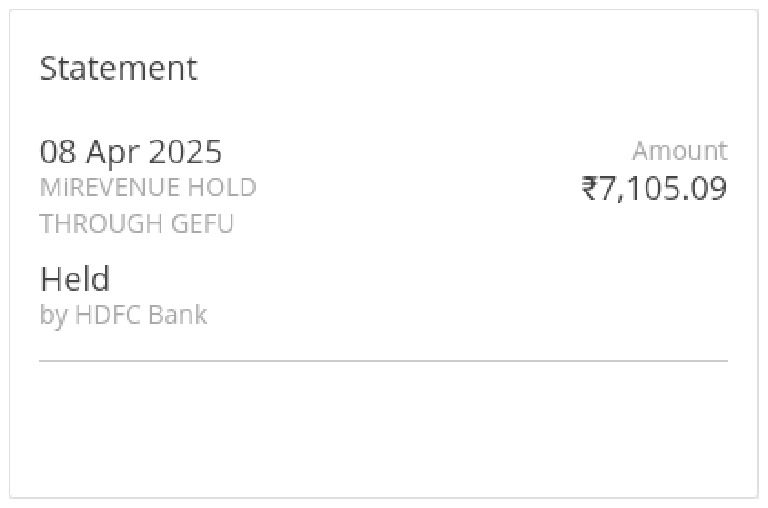
Task: Click the month Apr in the date
Action: (x=112, y=152)
